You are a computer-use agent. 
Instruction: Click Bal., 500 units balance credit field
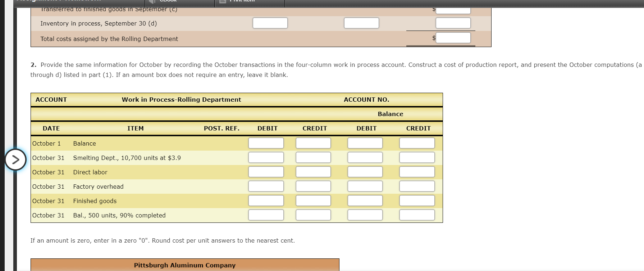coord(417,215)
